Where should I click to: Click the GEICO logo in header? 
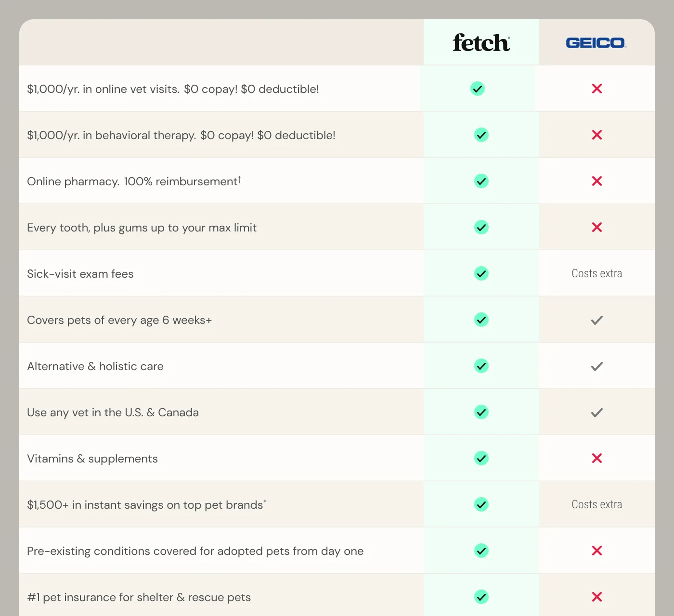click(x=596, y=43)
